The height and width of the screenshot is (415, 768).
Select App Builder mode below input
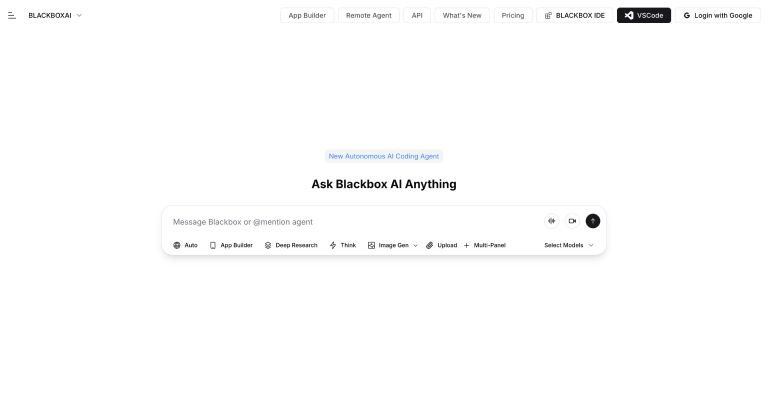click(231, 245)
